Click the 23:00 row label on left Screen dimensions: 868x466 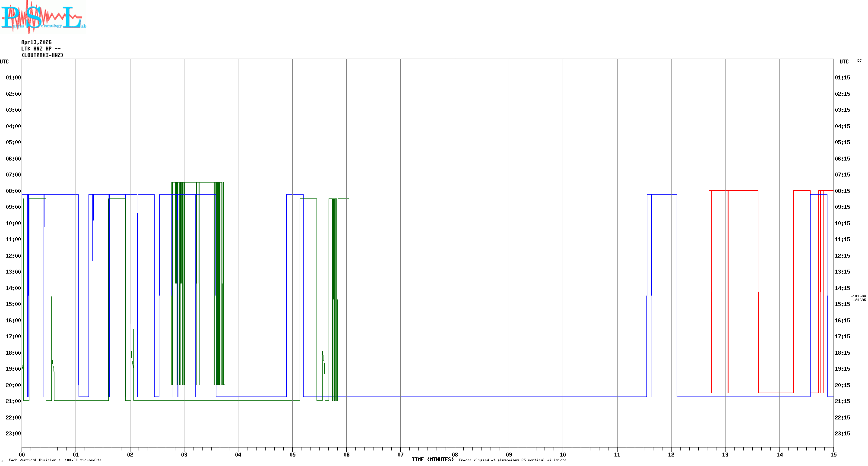13,434
